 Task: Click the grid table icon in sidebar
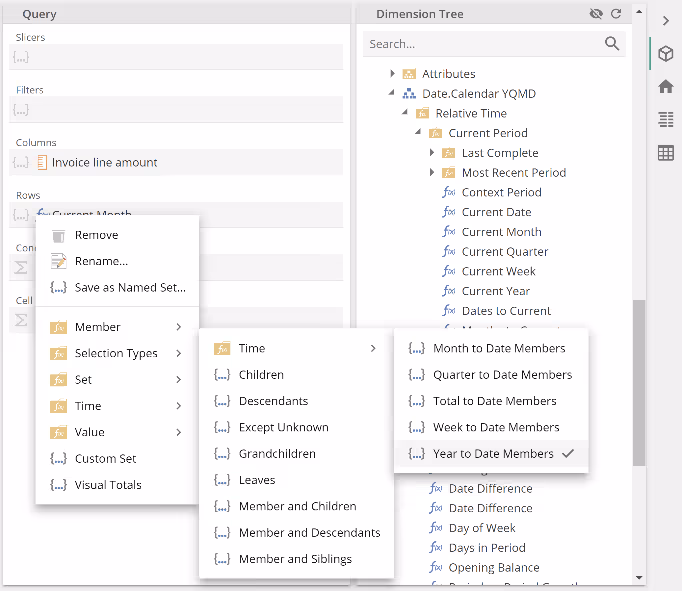coord(665,153)
